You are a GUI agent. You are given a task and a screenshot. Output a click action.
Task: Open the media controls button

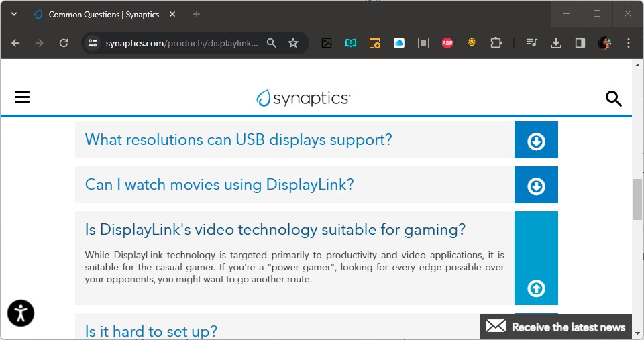[x=532, y=43]
